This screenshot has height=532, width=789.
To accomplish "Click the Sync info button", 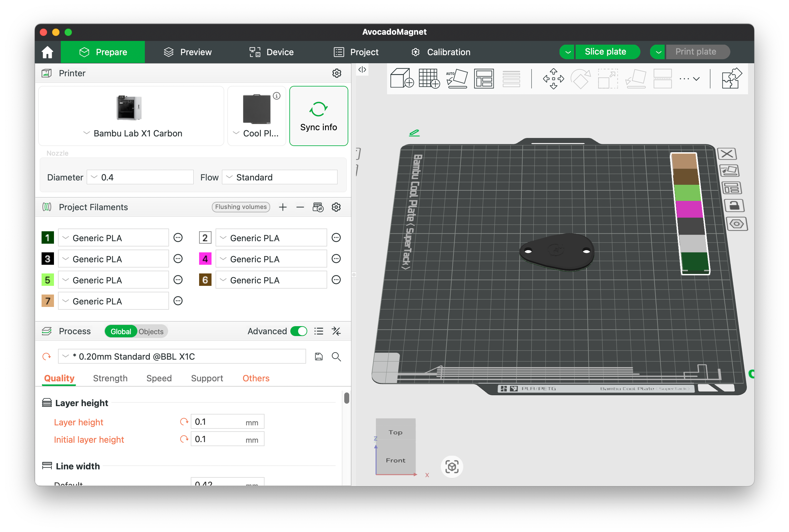I will point(318,116).
